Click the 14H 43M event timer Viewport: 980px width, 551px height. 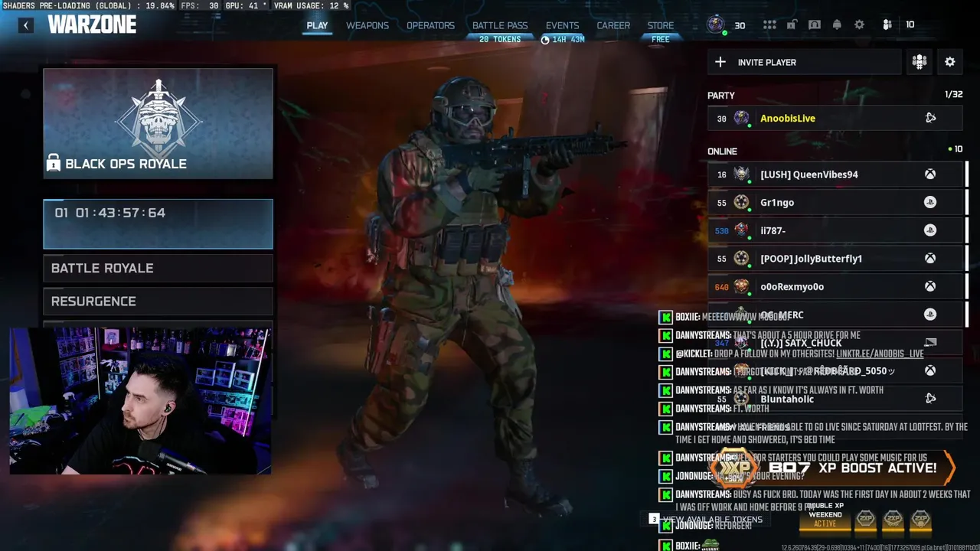(x=563, y=39)
